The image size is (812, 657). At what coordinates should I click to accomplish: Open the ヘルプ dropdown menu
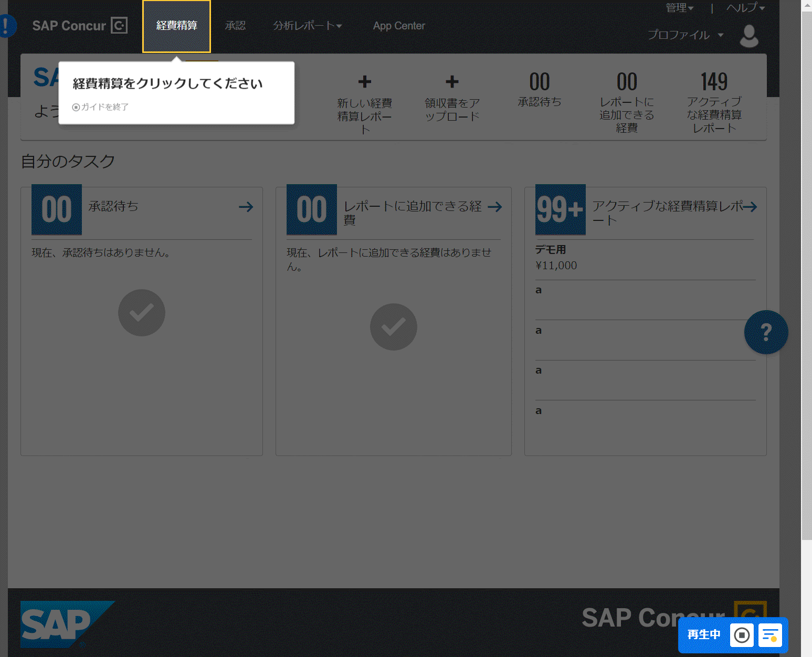[x=745, y=8]
